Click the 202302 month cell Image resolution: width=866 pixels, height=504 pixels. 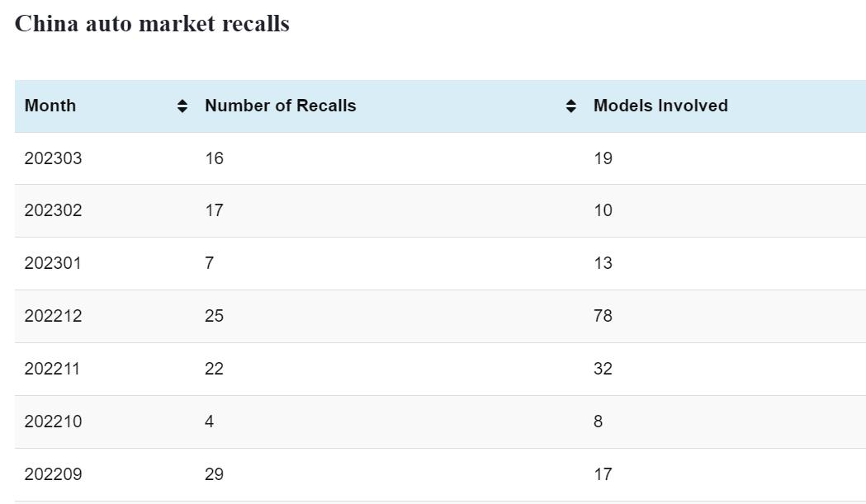54,210
